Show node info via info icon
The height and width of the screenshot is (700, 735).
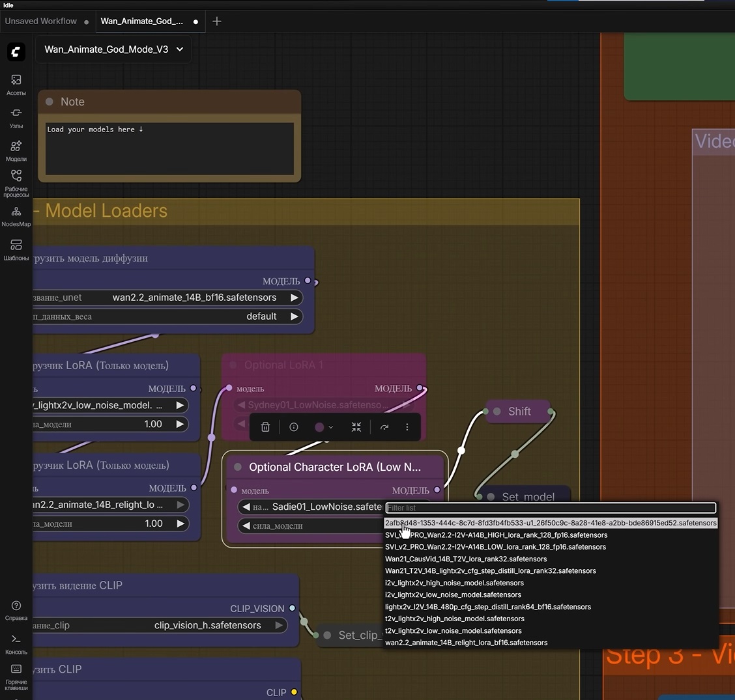(293, 427)
